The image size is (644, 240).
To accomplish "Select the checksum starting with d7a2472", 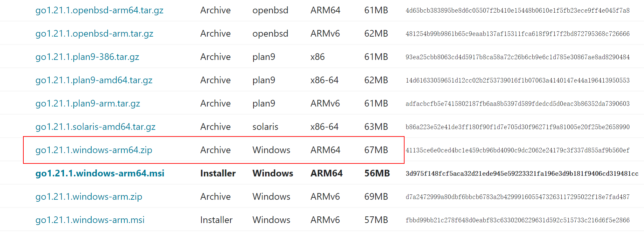I will [518, 197].
